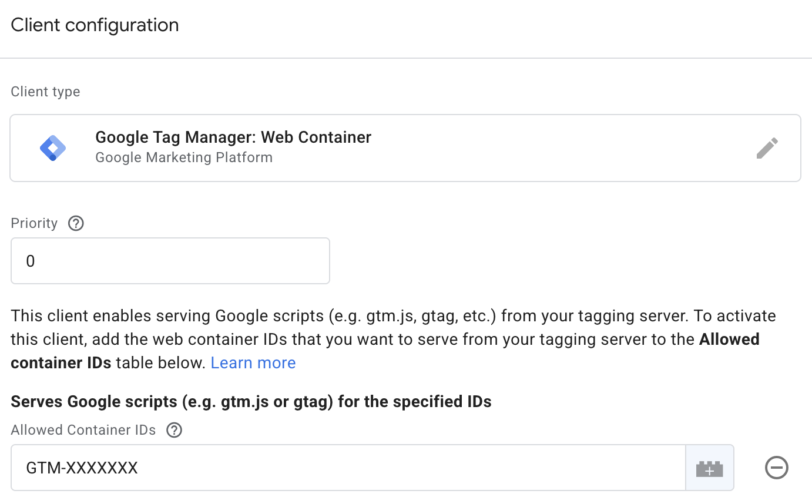
Task: Click the Client type label
Action: [45, 92]
